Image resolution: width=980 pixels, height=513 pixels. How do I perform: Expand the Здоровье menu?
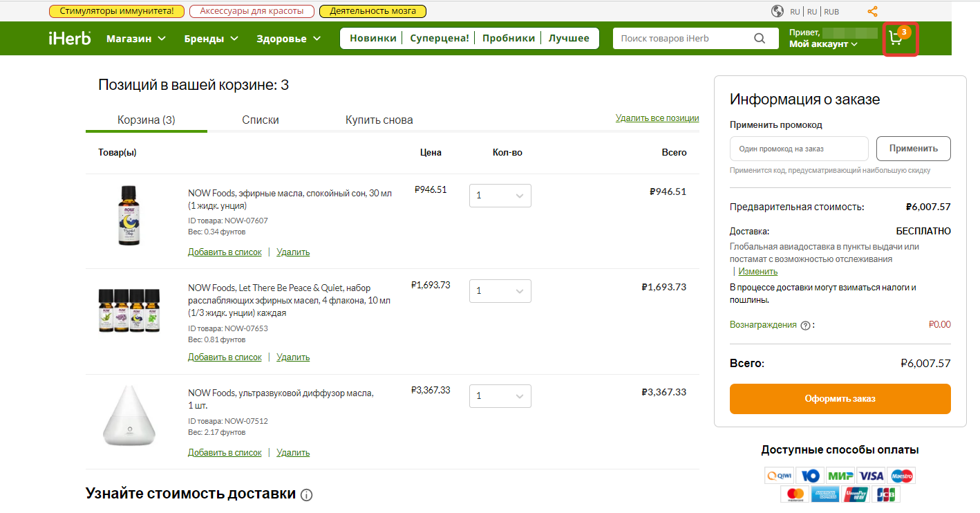click(x=288, y=39)
